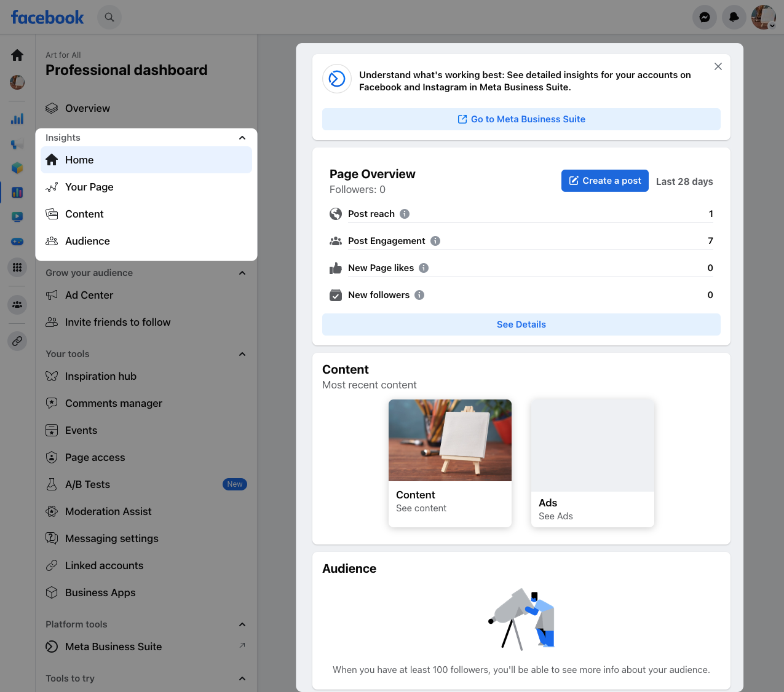
Task: Click the link icon in left rail
Action: (17, 340)
